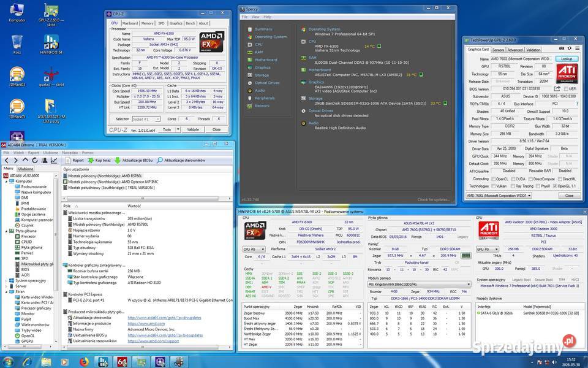Click Internet Explorer taskbar icon
This screenshot has height=368, width=588.
[x=27, y=362]
